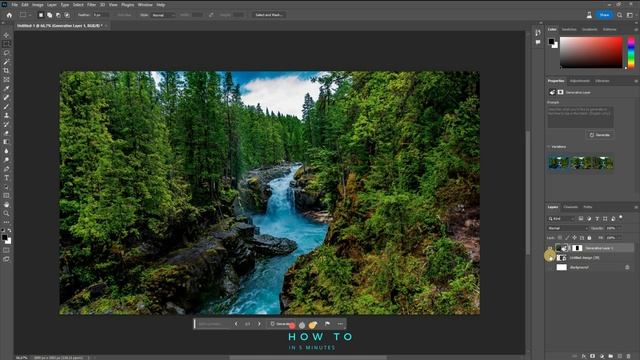This screenshot has width=640, height=360.
Task: Select the Frame tool
Action: 6,80
